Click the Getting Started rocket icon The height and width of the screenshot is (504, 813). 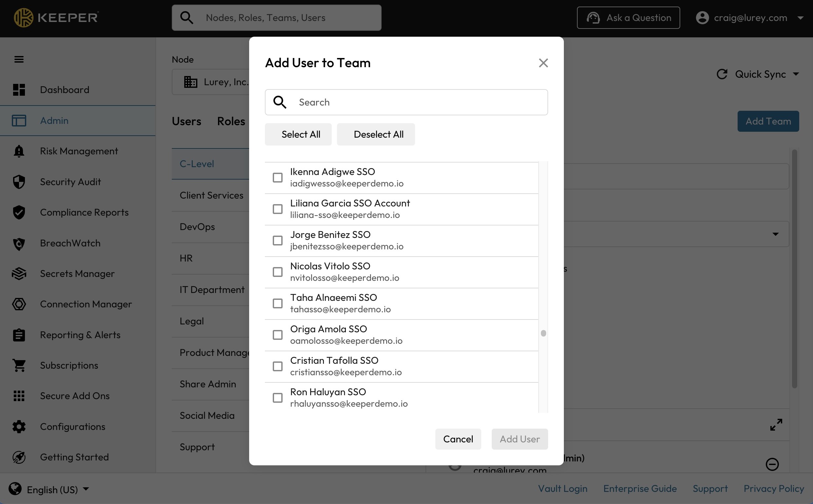click(19, 457)
